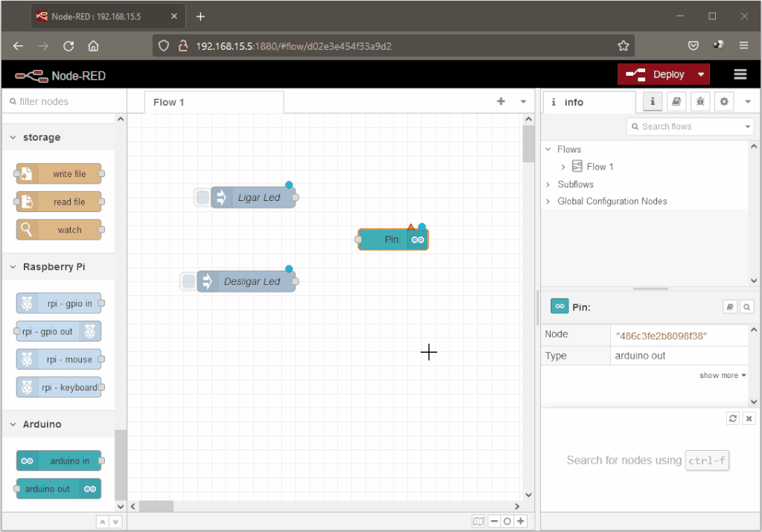Click show more in node properties
Viewport: 762px width, 532px height.
point(722,375)
